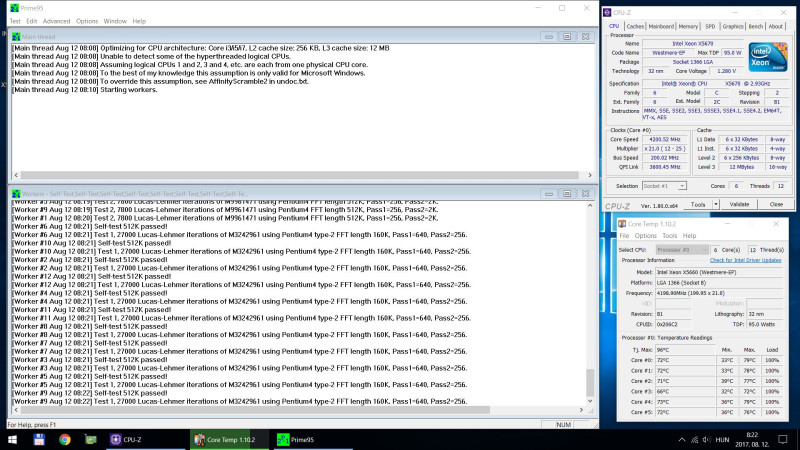Show hidden system tray icons
Screen dimensions: 800x450
(682, 440)
